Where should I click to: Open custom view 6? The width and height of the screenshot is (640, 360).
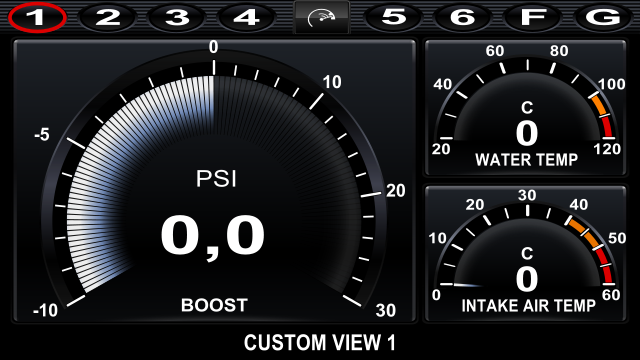463,18
